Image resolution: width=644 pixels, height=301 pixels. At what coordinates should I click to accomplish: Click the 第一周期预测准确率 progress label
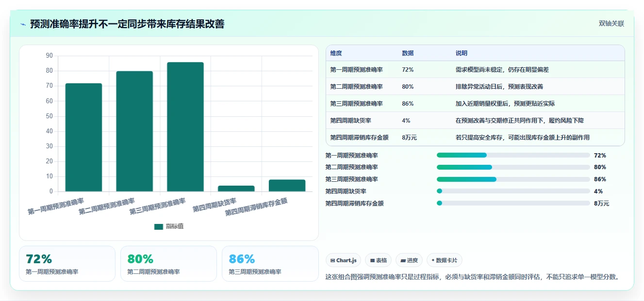click(x=352, y=156)
